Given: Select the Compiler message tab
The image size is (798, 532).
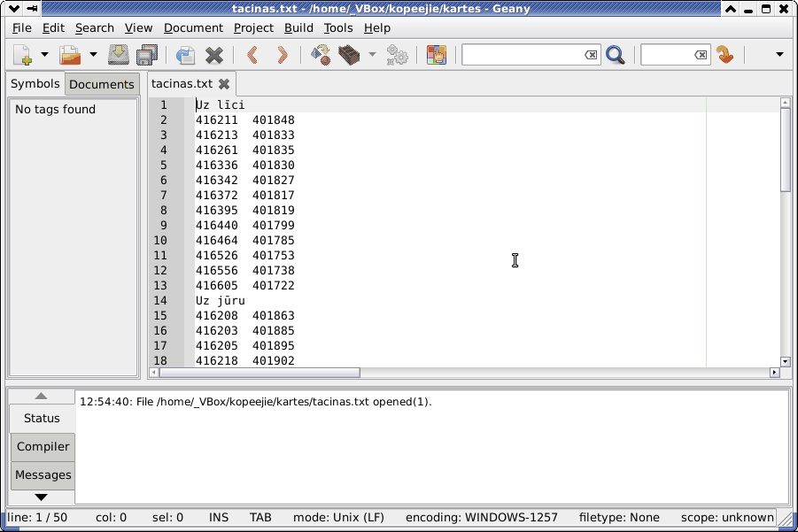Looking at the screenshot, I should (43, 446).
